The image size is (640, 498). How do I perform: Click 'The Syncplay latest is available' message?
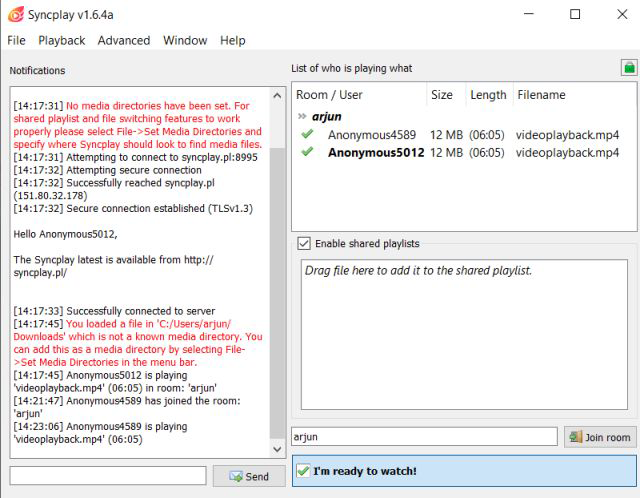tap(113, 266)
